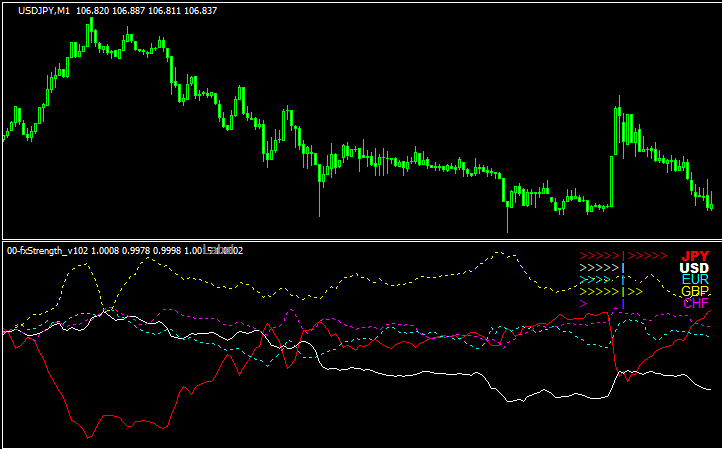722x449 pixels.
Task: Click the white USD strength line lowest point
Action: (510, 401)
